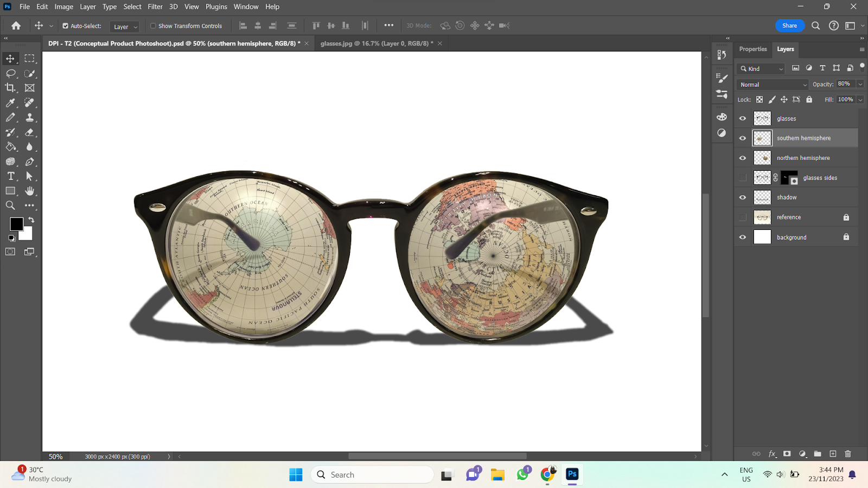Select the Blur tool
Viewport: 868px width, 488px height.
click(29, 147)
